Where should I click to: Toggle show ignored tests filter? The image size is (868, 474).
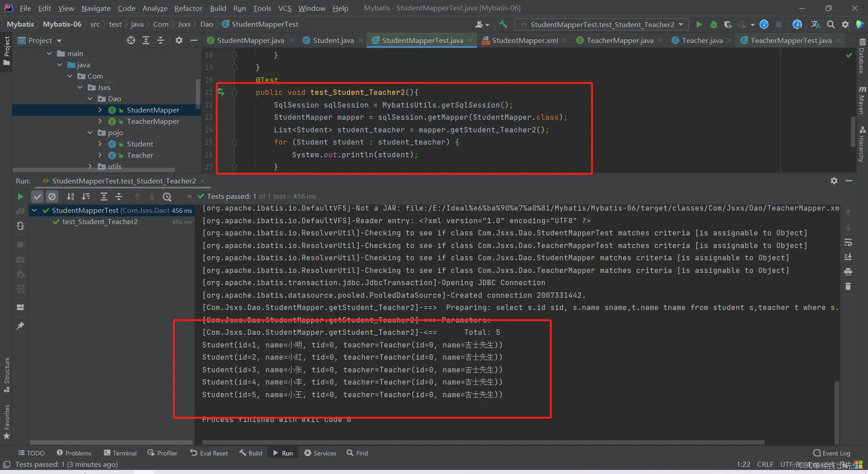click(52, 197)
